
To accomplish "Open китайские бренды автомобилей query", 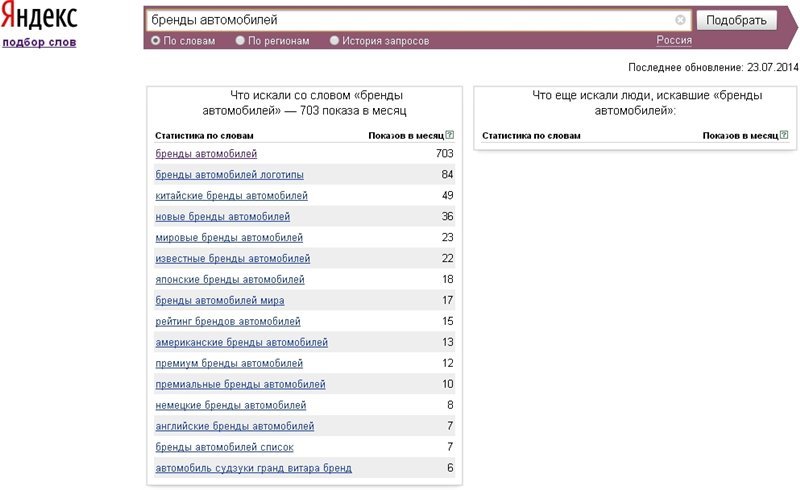I will point(232,195).
